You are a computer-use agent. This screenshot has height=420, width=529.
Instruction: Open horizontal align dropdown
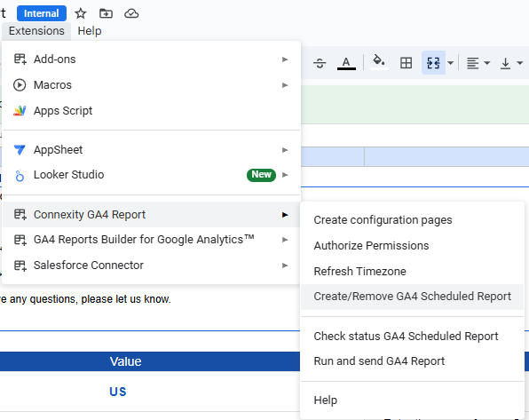pos(478,63)
